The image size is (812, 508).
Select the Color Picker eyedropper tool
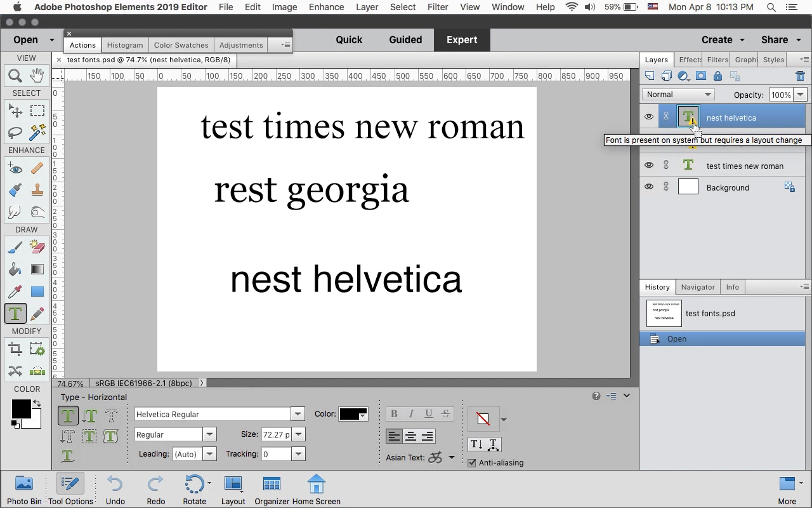(15, 291)
